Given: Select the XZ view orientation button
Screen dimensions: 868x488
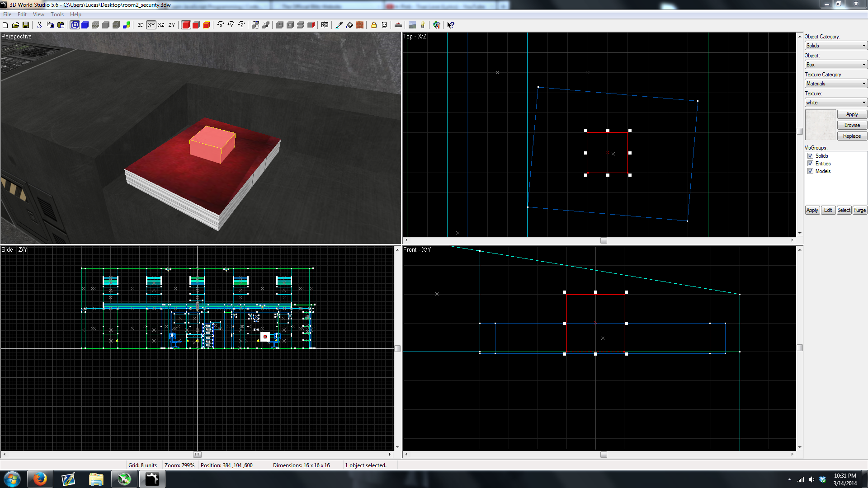Looking at the screenshot, I should 161,25.
